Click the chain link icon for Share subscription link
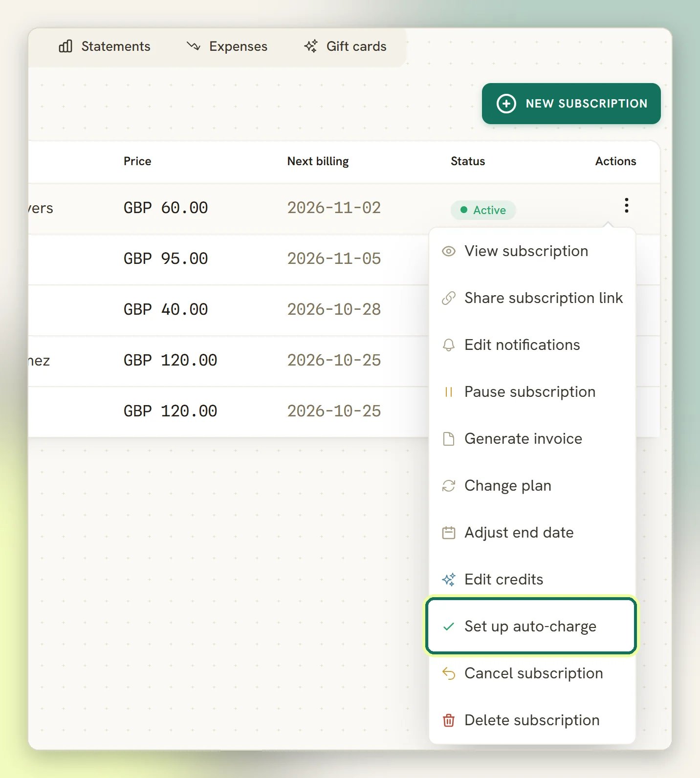 [x=448, y=298]
